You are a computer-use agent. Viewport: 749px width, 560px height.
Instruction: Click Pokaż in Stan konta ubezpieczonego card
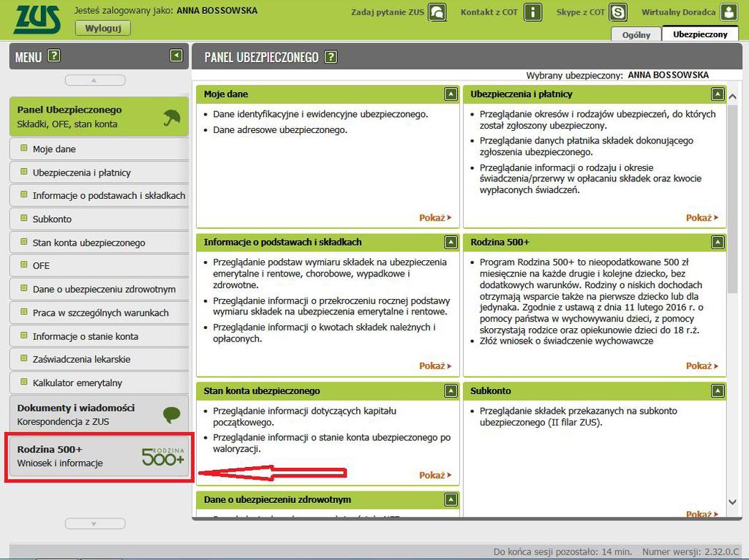[434, 475]
